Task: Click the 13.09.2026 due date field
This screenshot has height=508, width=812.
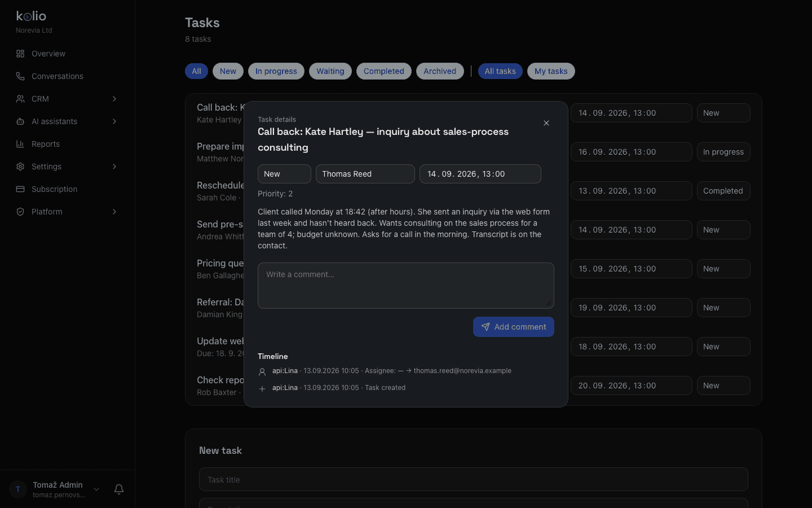Action: click(632, 191)
